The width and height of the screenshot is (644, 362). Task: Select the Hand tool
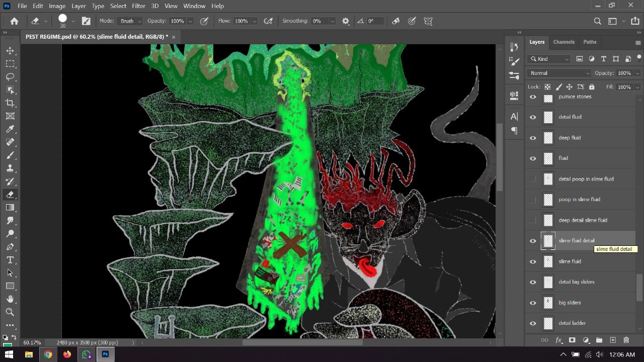pos(10,299)
